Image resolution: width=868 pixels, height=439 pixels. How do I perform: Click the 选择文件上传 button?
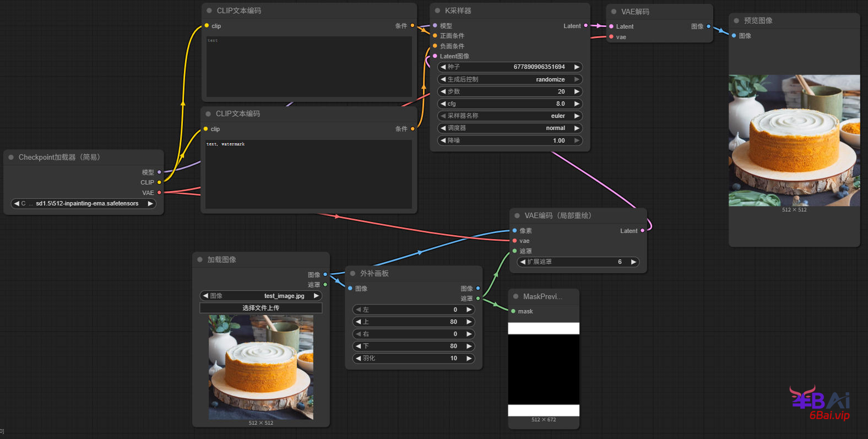261,308
